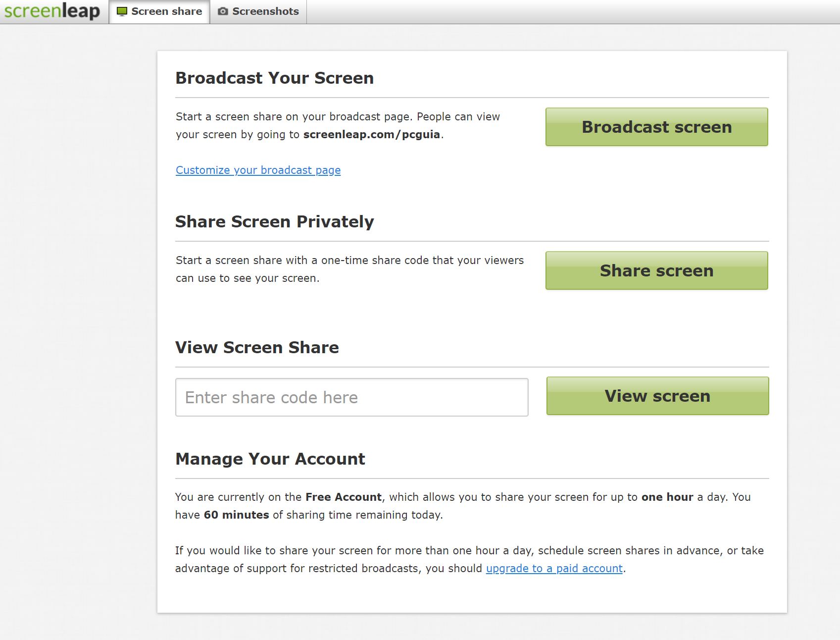Click the green monitor icon in Screen share tab
This screenshot has width=840, height=640.
tap(122, 11)
